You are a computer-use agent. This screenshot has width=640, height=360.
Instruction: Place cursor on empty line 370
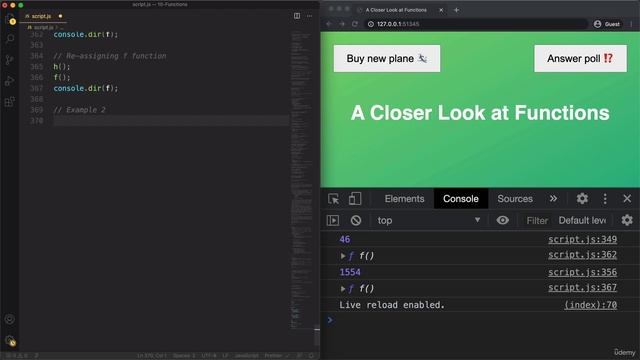click(x=171, y=120)
